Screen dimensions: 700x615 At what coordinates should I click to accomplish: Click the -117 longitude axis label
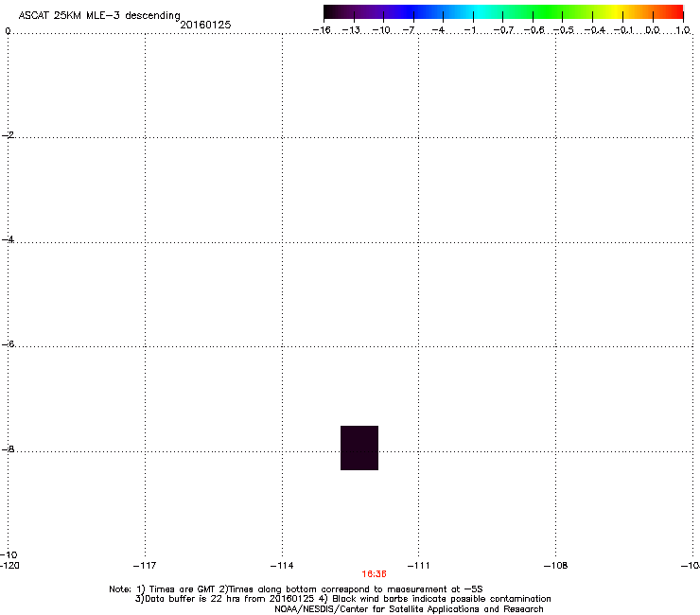pyautogui.click(x=145, y=566)
